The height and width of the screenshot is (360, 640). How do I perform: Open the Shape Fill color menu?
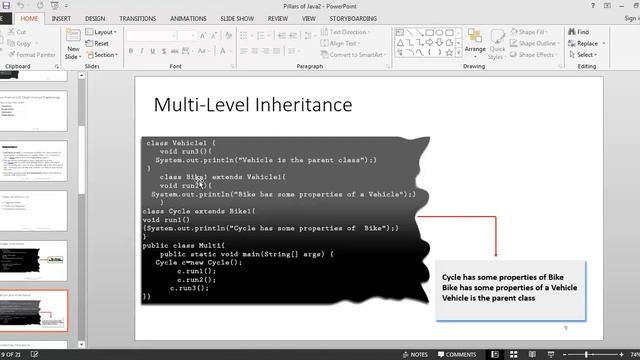tap(528, 32)
